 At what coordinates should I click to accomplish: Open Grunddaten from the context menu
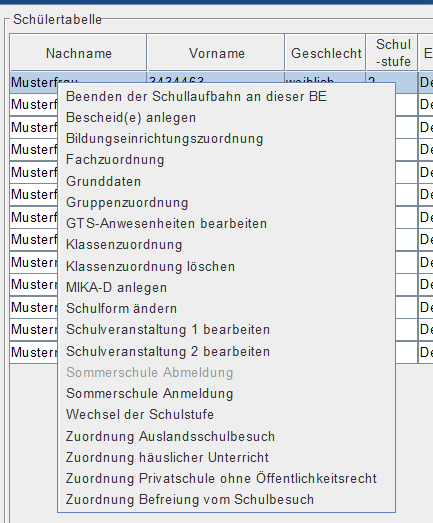pyautogui.click(x=227, y=181)
